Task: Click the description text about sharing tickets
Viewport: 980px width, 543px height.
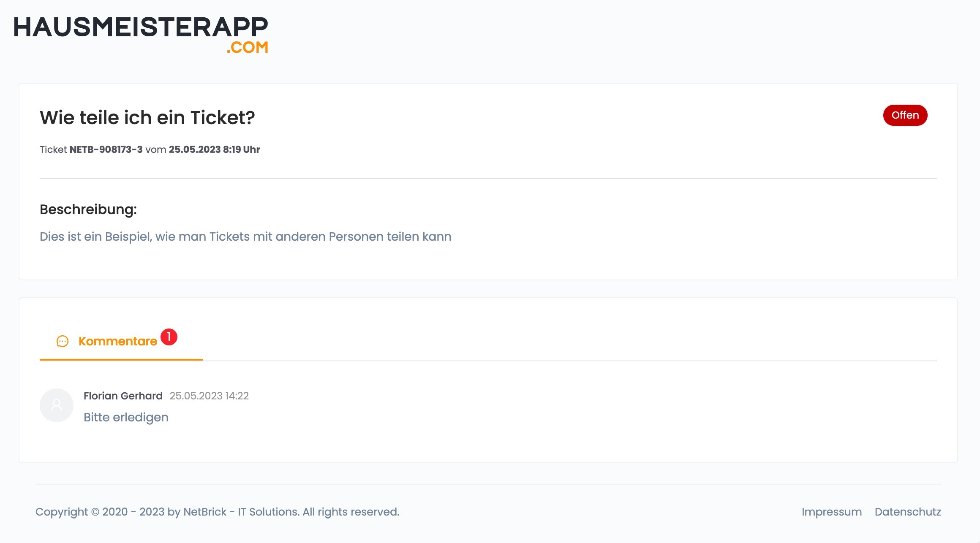Action: 245,236
